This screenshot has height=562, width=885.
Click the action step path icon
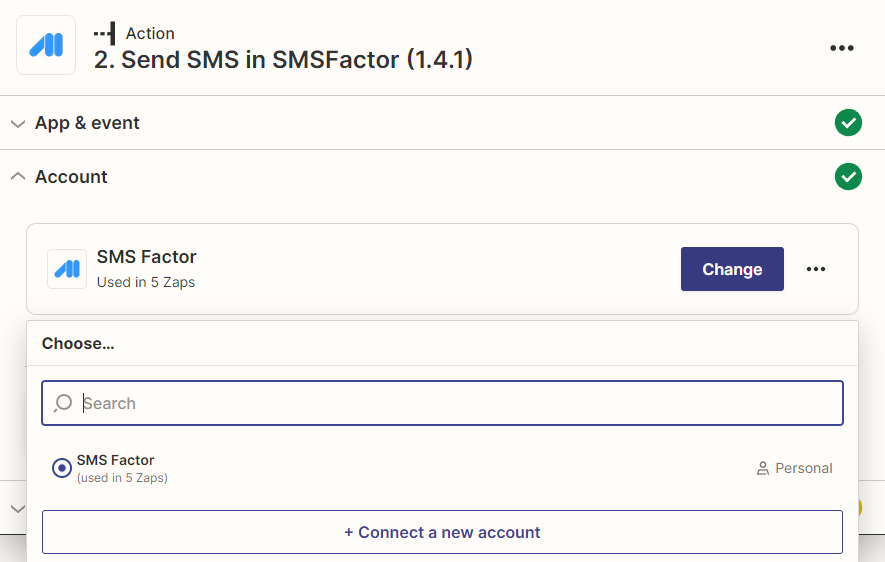click(105, 33)
